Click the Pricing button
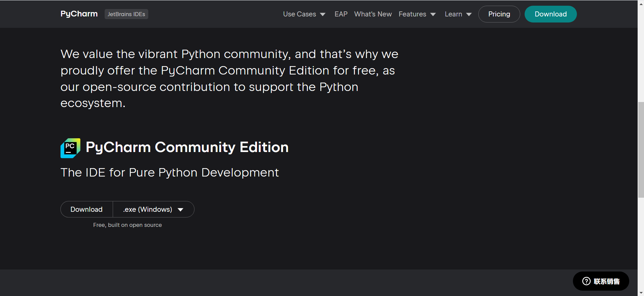 [499, 14]
